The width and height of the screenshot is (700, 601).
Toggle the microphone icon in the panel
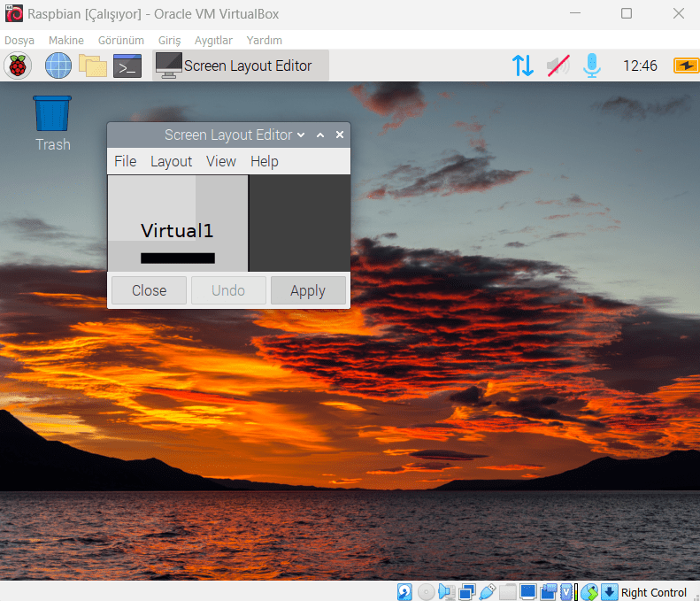click(x=591, y=65)
